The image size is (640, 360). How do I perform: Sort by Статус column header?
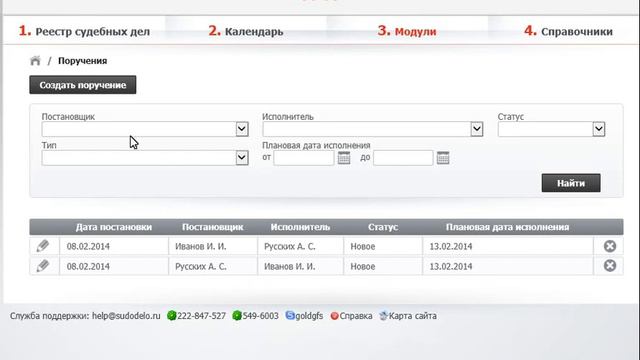click(x=383, y=227)
